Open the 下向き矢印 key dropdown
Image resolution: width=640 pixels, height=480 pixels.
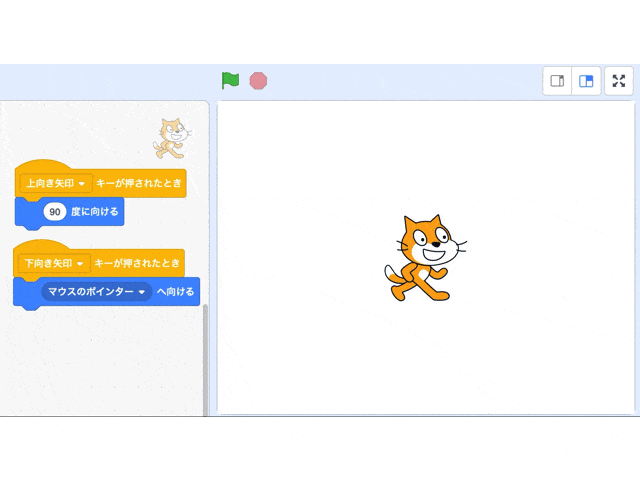(54, 263)
